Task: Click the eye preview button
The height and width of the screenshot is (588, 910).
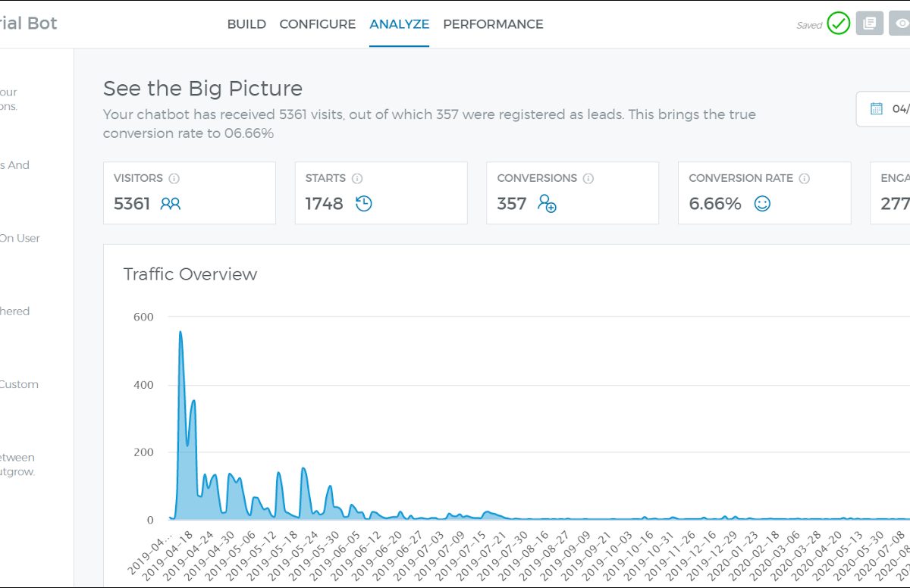Action: pos(901,23)
